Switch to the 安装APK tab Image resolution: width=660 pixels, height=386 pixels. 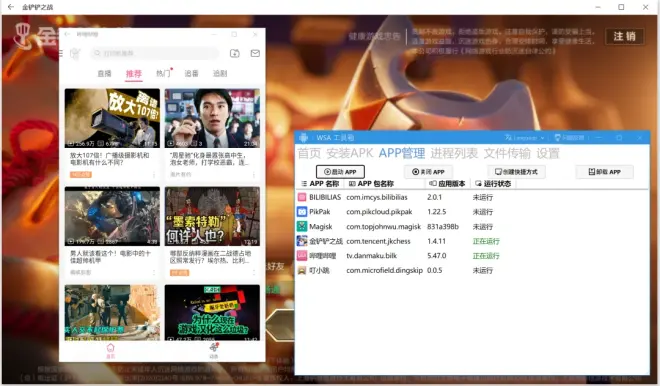[350, 153]
